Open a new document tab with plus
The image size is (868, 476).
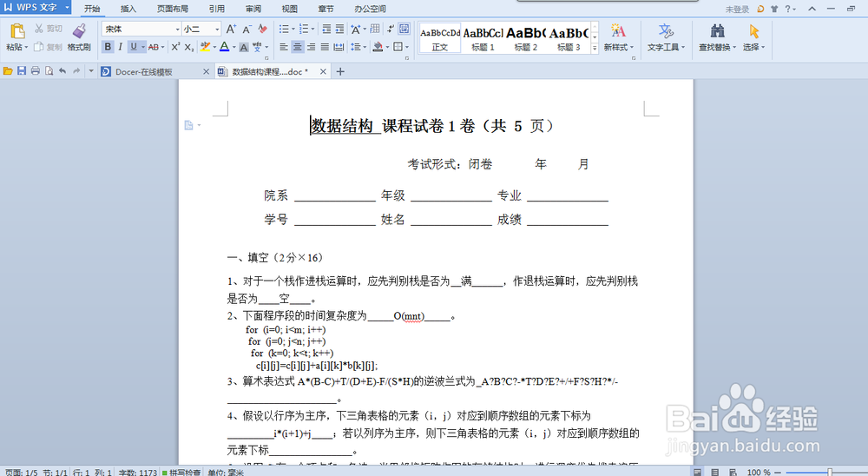340,71
